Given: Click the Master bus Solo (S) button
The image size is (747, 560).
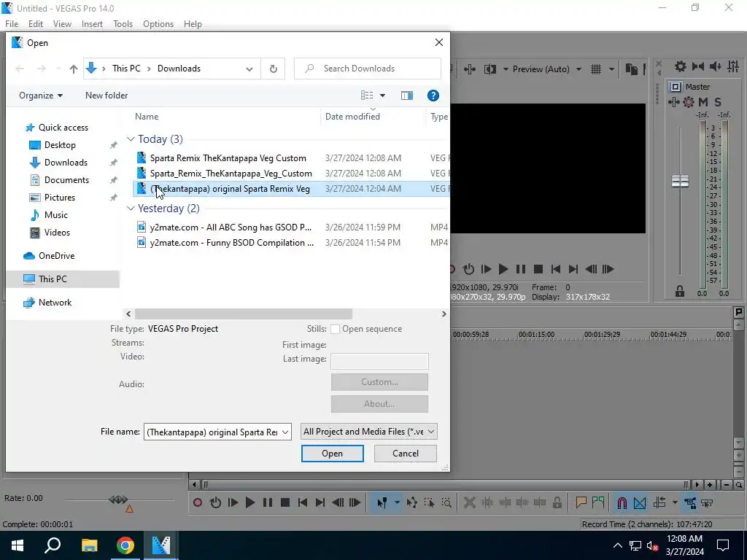Looking at the screenshot, I should [x=718, y=102].
